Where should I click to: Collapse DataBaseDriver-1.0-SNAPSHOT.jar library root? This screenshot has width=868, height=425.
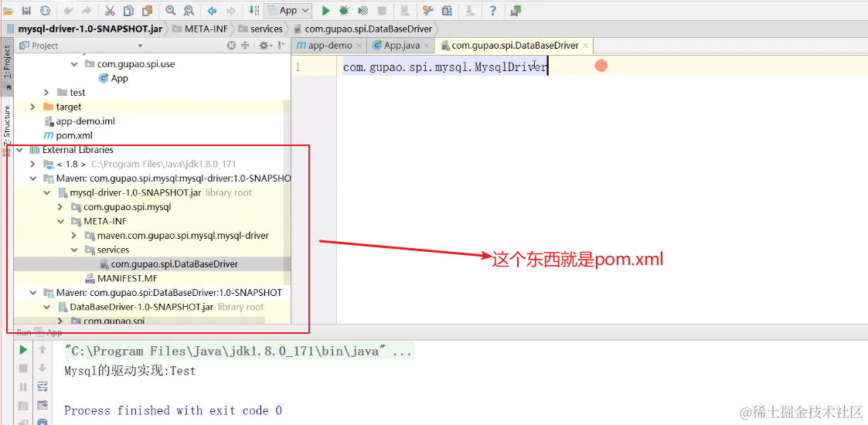[47, 307]
